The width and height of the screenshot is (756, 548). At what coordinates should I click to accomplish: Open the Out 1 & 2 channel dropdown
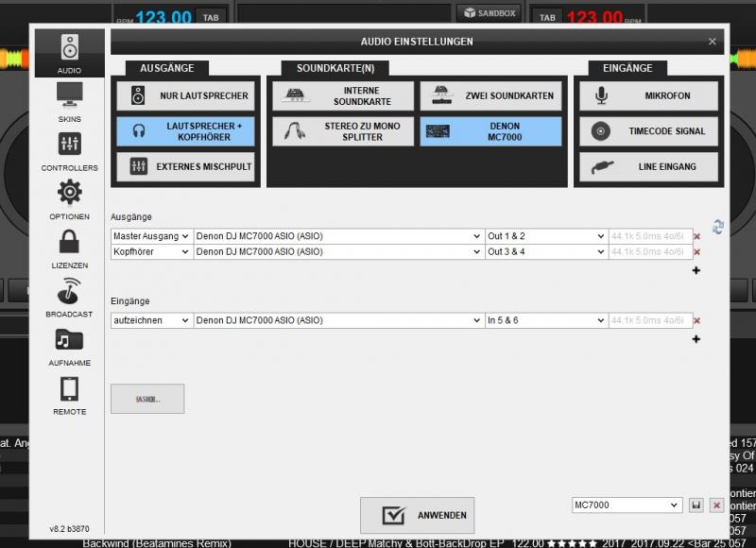[x=546, y=236]
